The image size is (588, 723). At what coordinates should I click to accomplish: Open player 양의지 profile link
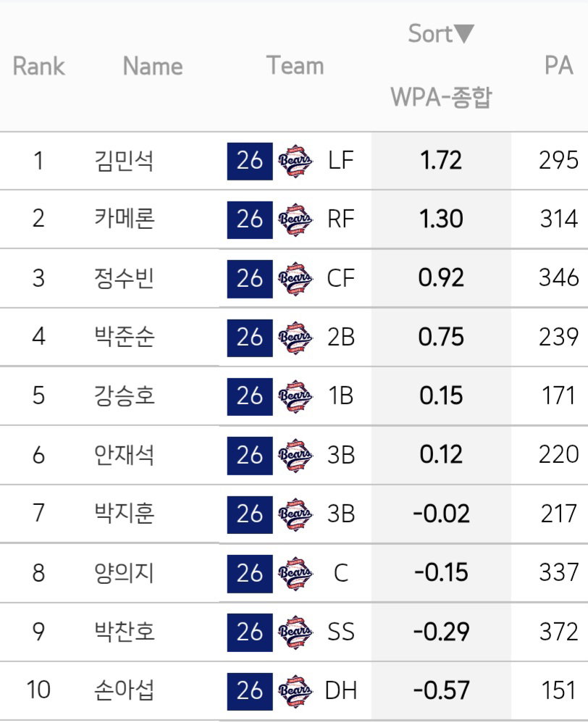124,573
